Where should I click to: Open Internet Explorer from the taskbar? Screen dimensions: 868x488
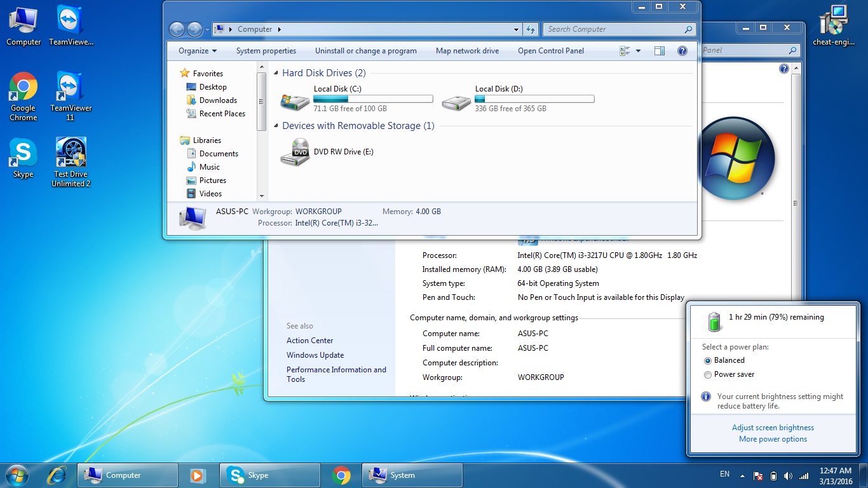[x=57, y=475]
